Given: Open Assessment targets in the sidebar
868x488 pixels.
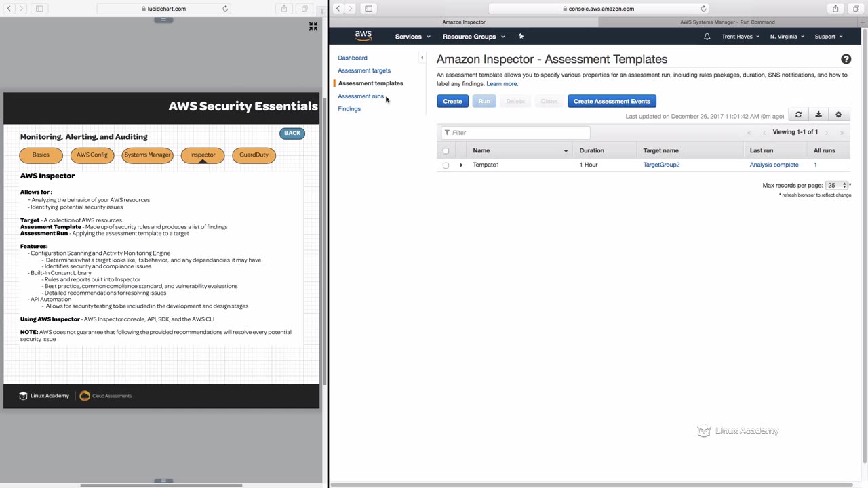Looking at the screenshot, I should point(364,70).
